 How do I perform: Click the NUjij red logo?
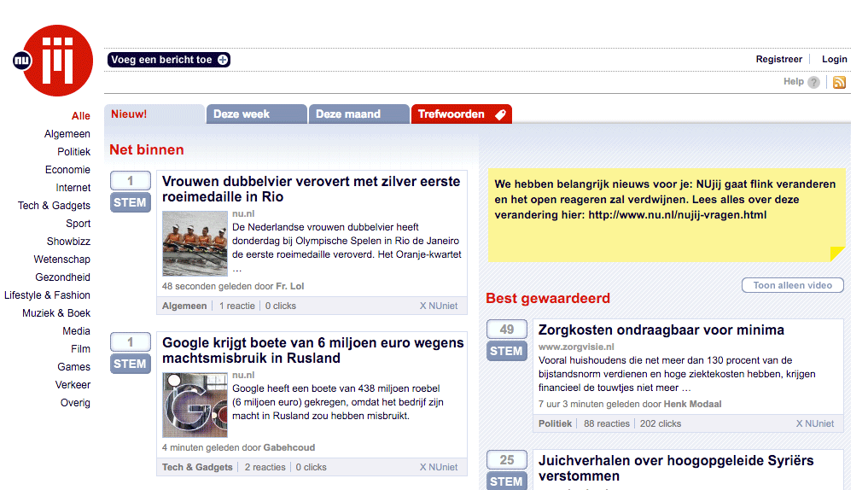[x=58, y=60]
